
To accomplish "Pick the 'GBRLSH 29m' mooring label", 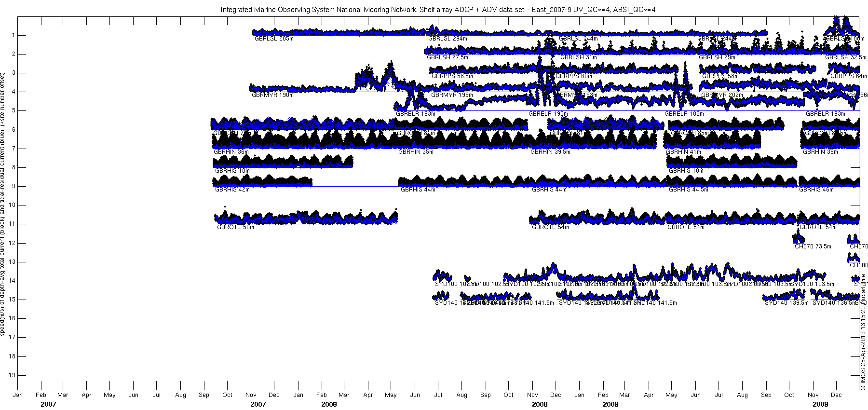I will (717, 57).
